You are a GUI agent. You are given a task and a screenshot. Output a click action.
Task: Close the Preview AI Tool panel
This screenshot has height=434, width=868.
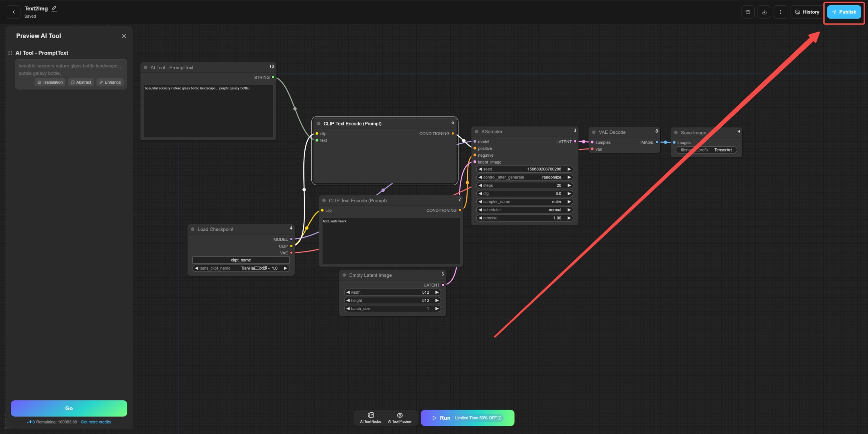(x=124, y=36)
